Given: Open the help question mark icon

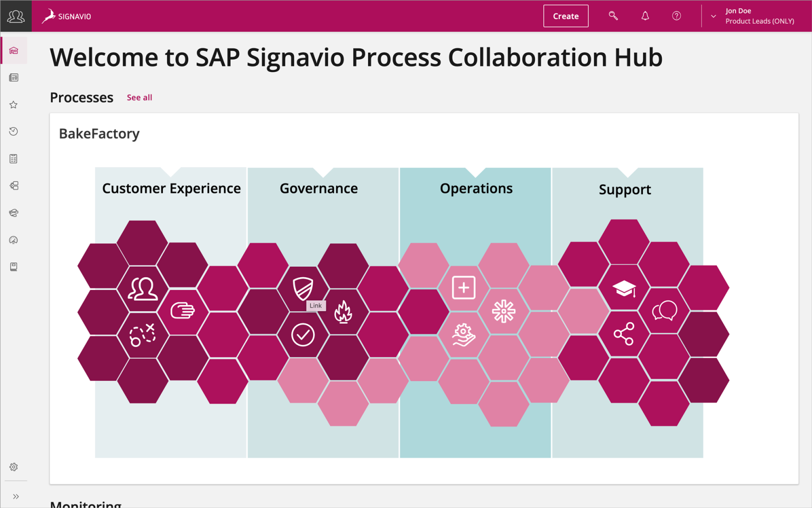Looking at the screenshot, I should [x=677, y=16].
